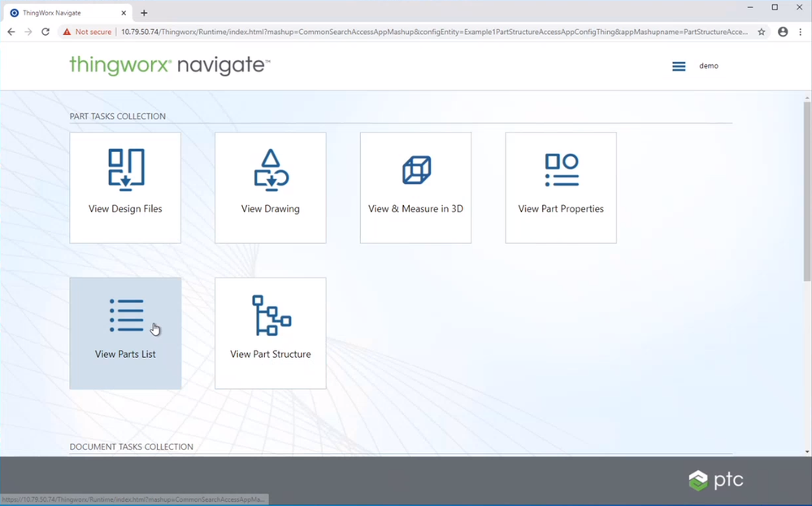The height and width of the screenshot is (506, 812).
Task: Minimize the browser window
Action: click(750, 7)
